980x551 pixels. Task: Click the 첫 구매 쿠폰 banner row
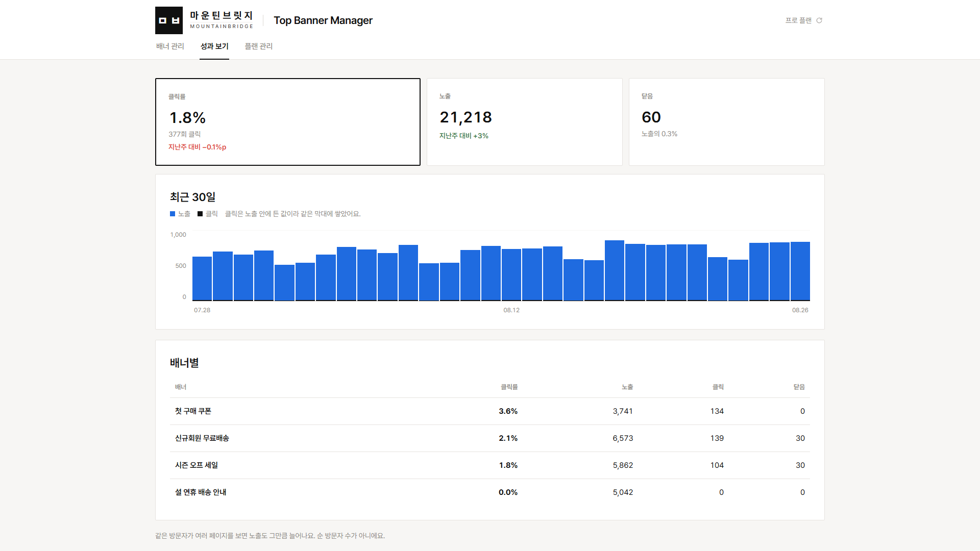point(490,411)
